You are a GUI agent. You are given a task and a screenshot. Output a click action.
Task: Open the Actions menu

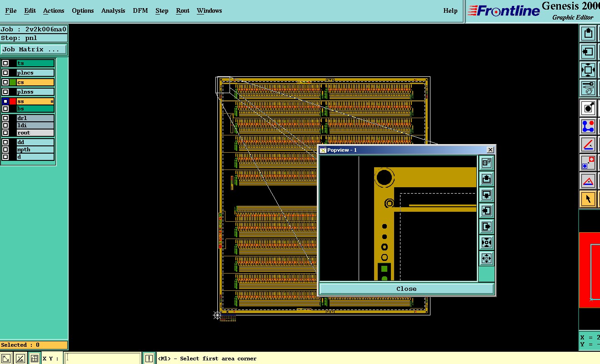54,10
